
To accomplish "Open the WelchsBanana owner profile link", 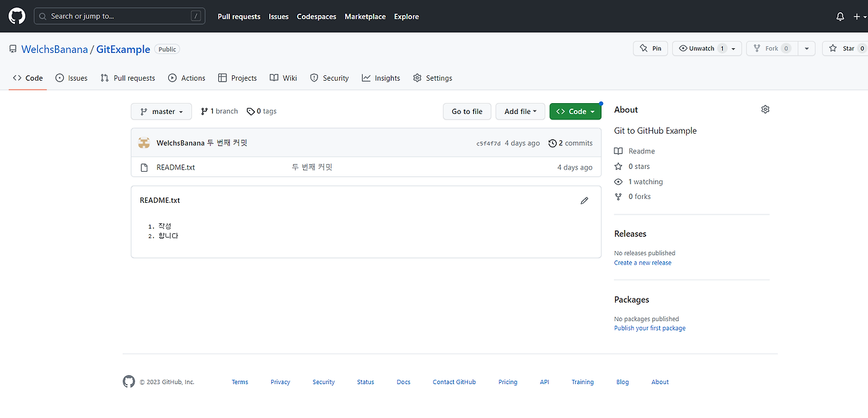I will pyautogui.click(x=55, y=50).
